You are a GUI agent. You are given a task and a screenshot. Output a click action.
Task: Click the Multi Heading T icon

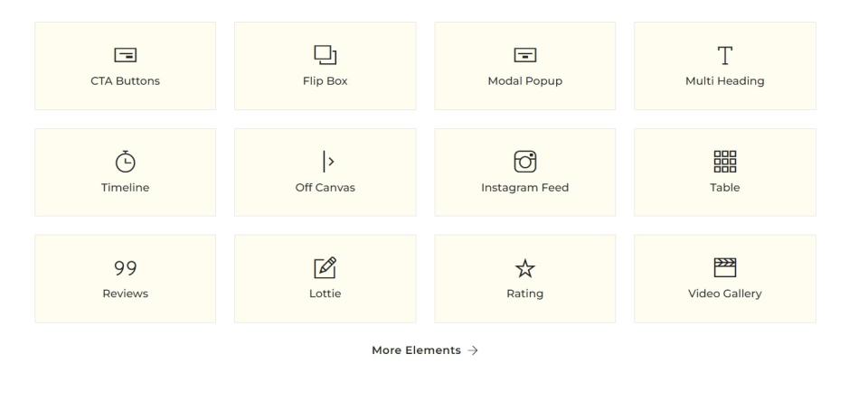724,56
